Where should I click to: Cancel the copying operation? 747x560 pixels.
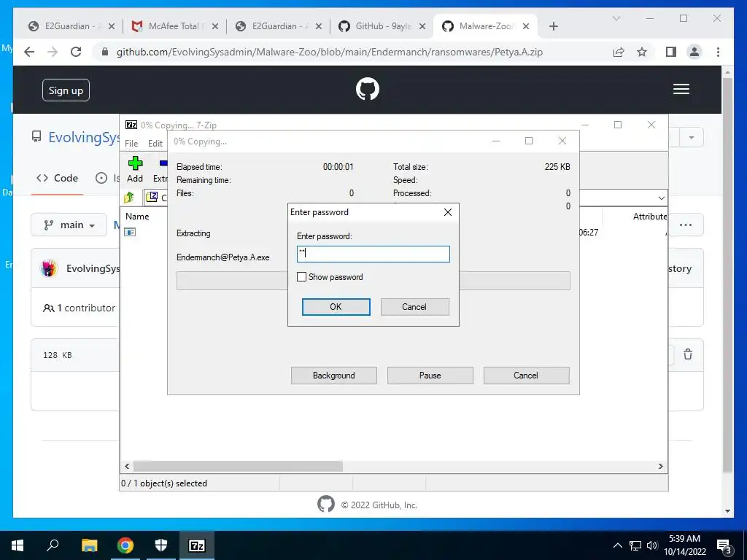click(x=526, y=376)
